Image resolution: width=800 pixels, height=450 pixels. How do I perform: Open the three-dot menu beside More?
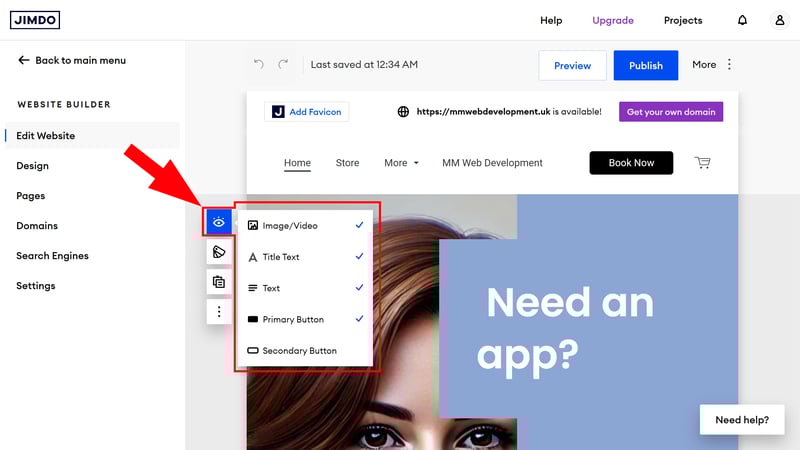pyautogui.click(x=729, y=64)
